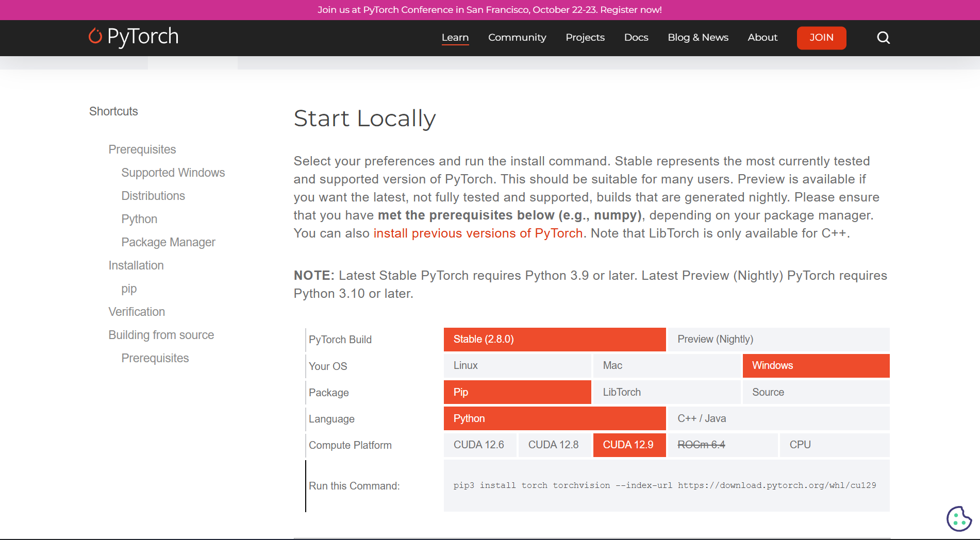This screenshot has height=540, width=980.
Task: Click the Package row label
Action: [329, 393]
